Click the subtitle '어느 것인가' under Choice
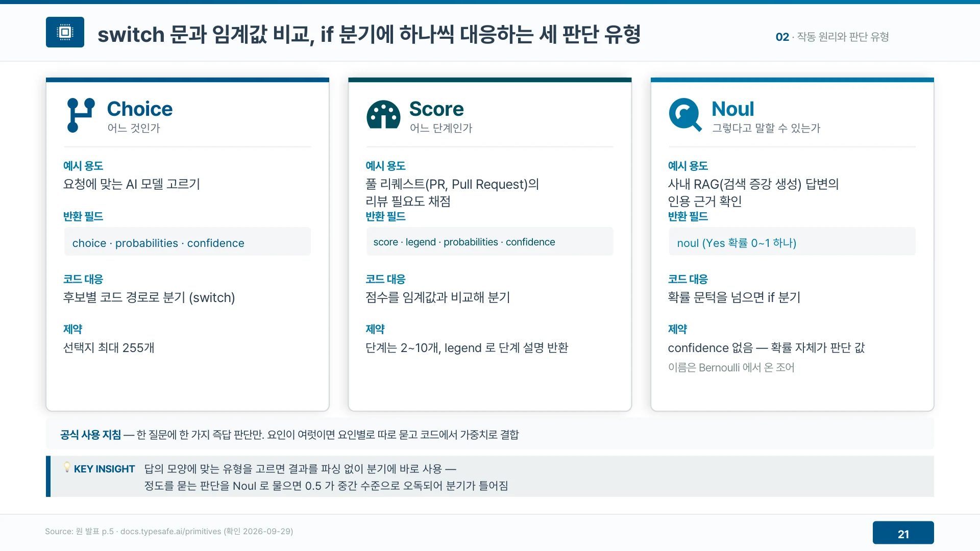The height and width of the screenshot is (551, 980). click(x=134, y=128)
